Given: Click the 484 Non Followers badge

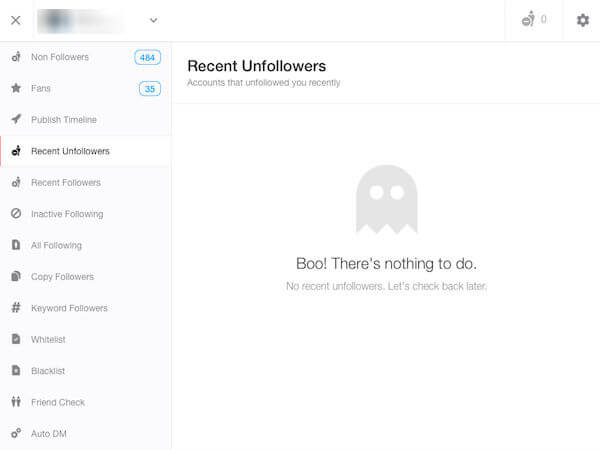Looking at the screenshot, I should point(147,57).
